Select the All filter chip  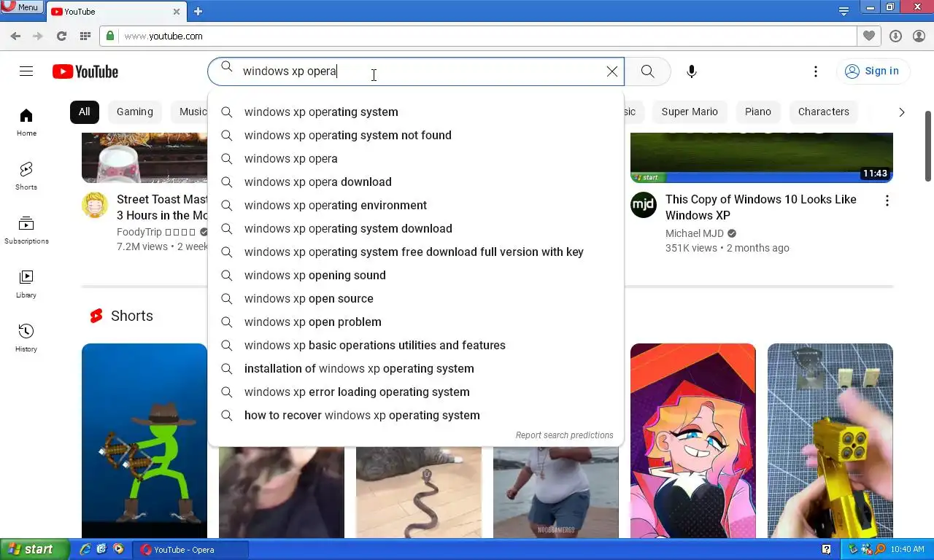(x=85, y=112)
